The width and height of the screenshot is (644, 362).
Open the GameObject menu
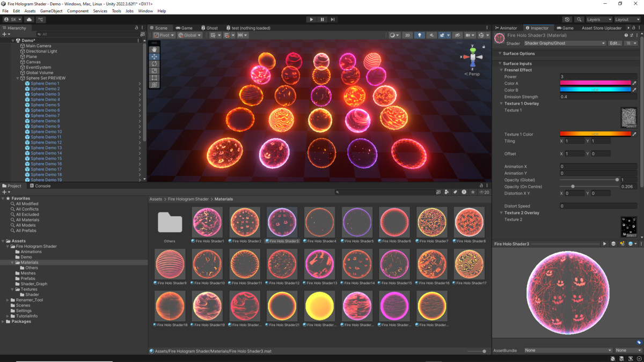tap(52, 10)
